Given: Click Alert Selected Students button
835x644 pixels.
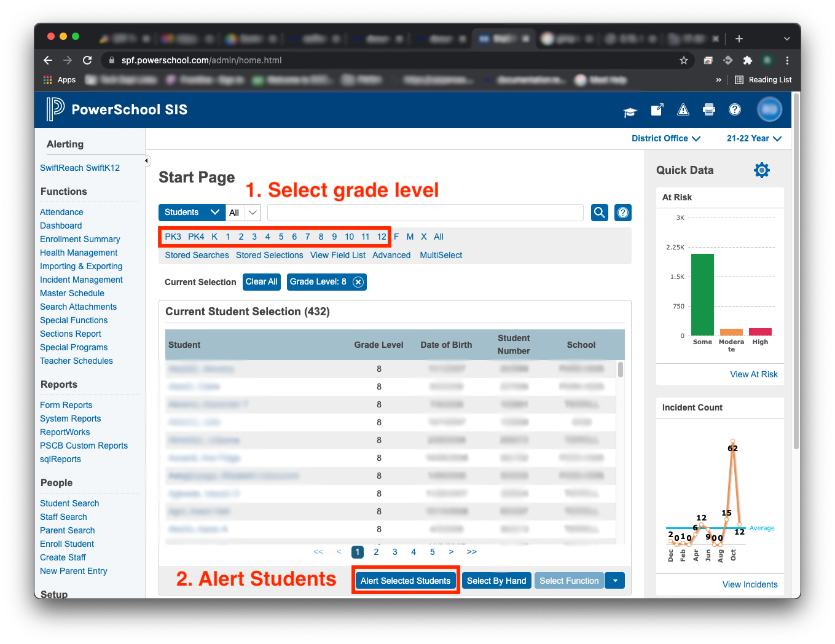Looking at the screenshot, I should click(x=406, y=581).
